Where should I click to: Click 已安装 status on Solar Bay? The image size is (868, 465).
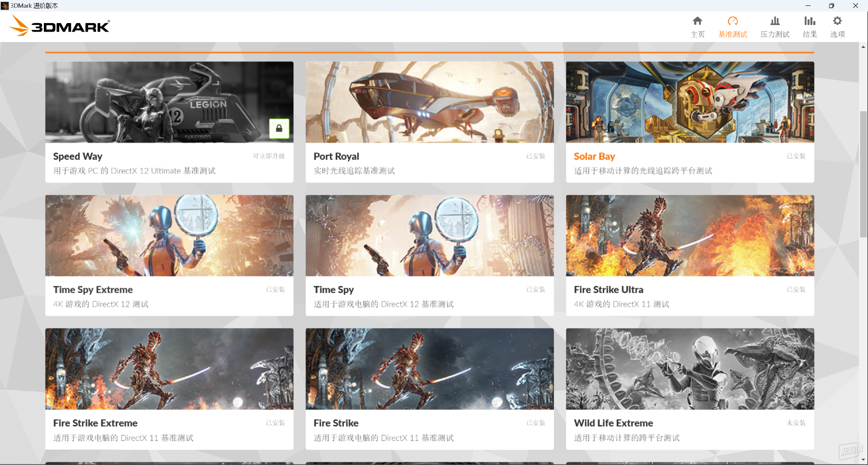(x=796, y=156)
